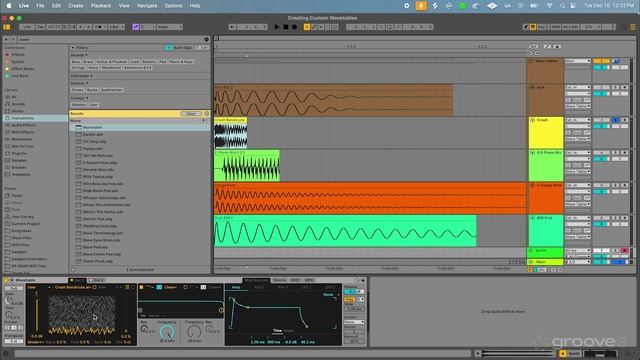640x360 pixels.
Task: Toggle the teal Auto Tags button
Action: click(x=169, y=48)
